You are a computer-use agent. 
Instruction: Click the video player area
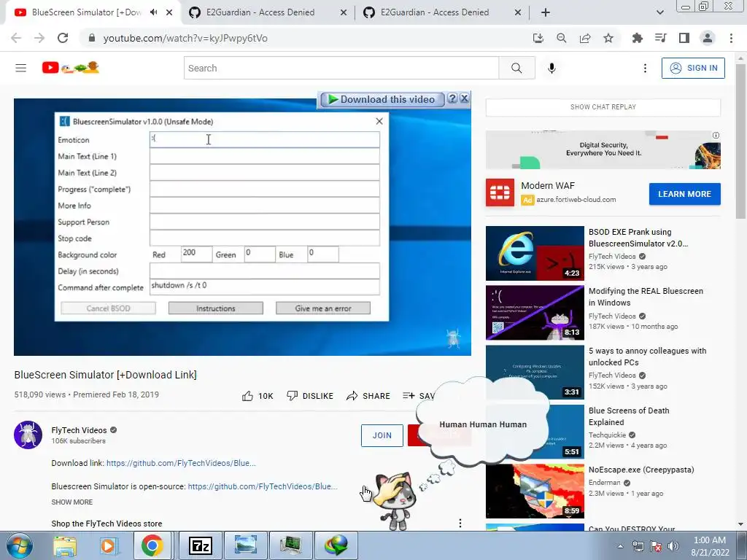point(242,227)
